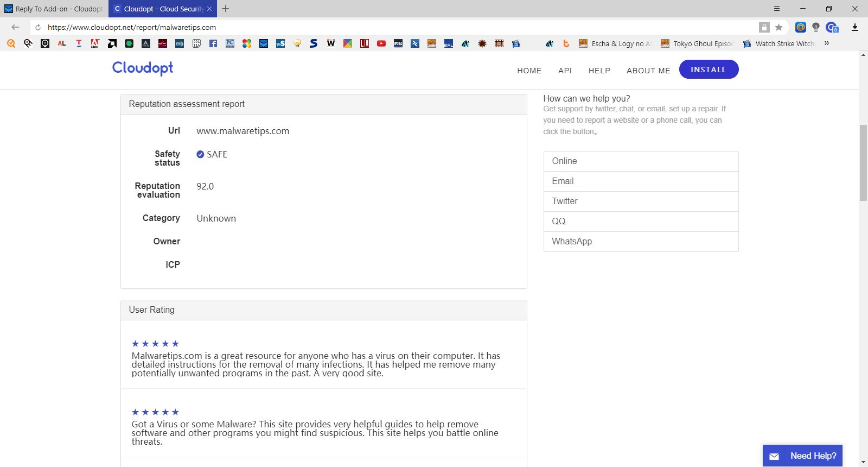Click the 'www.malwaretips.com' URL text
868x467 pixels.
(x=242, y=131)
